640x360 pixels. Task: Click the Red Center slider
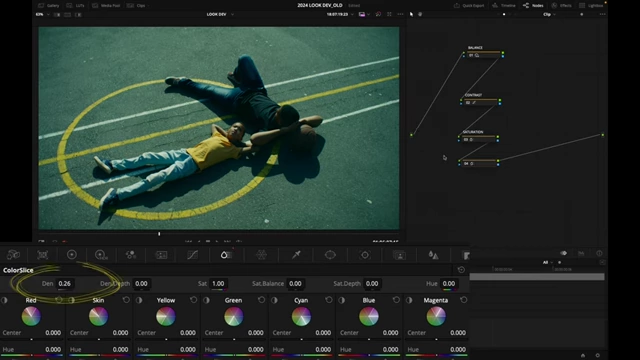32,339
